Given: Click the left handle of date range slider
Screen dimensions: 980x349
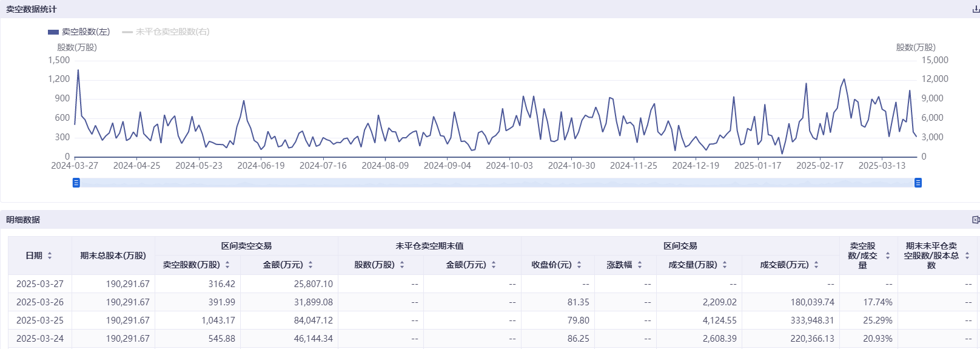Looking at the screenshot, I should pos(76,183).
